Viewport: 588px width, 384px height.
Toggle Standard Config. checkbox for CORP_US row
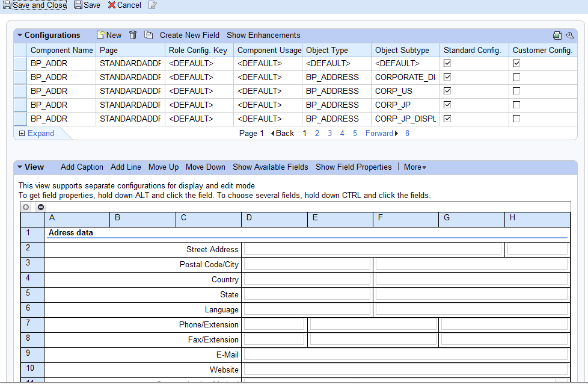(x=447, y=91)
